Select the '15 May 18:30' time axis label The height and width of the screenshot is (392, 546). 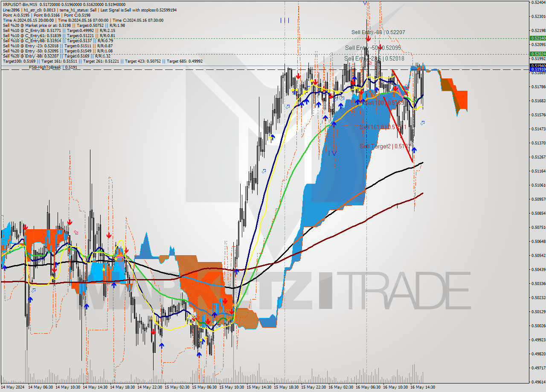pos(286,387)
